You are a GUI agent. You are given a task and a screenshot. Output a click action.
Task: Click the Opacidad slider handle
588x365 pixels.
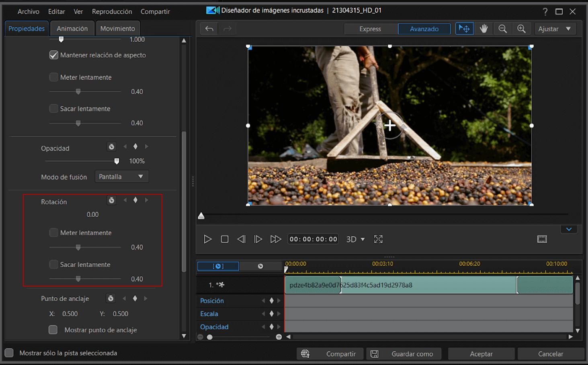pos(117,161)
